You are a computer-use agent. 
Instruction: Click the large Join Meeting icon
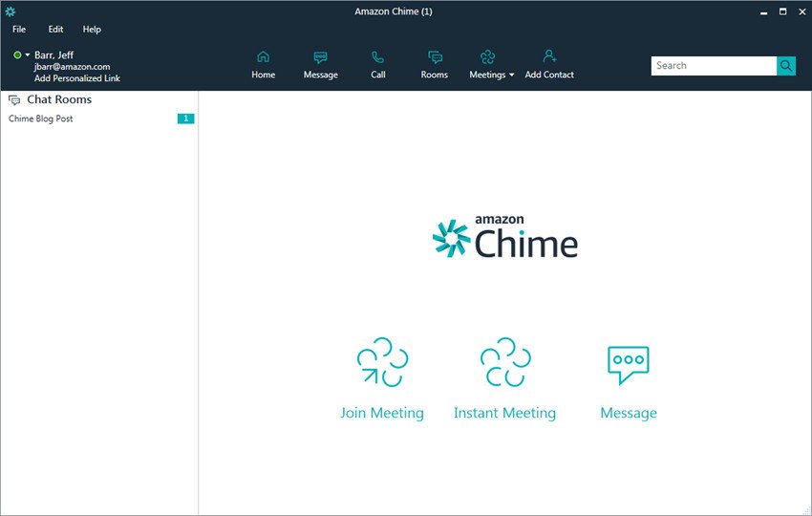click(382, 362)
